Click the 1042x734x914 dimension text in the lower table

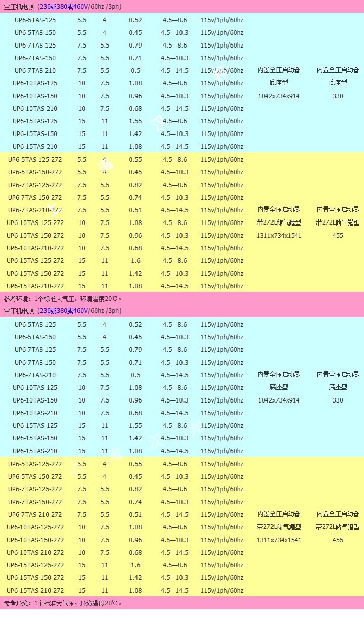coord(279,400)
